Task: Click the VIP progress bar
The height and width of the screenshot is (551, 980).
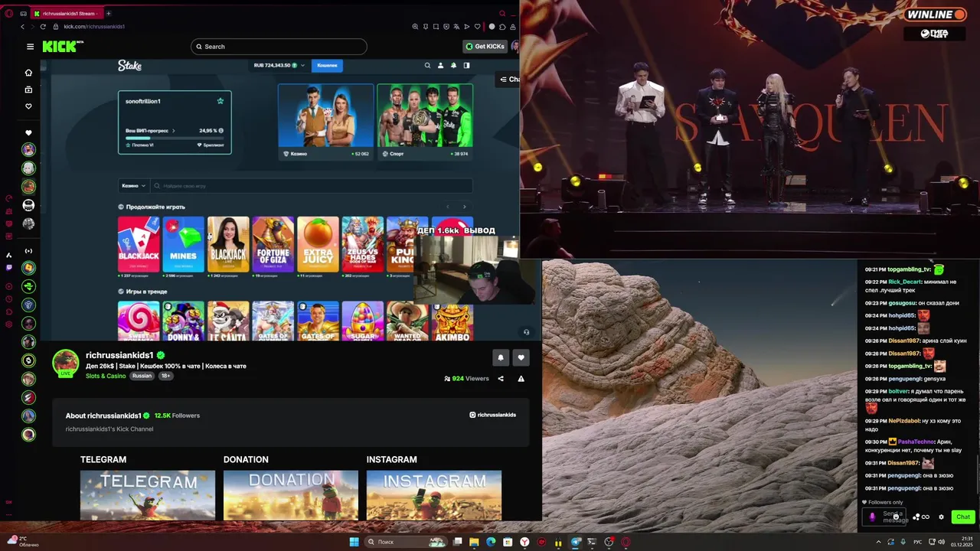Action: pos(174,138)
